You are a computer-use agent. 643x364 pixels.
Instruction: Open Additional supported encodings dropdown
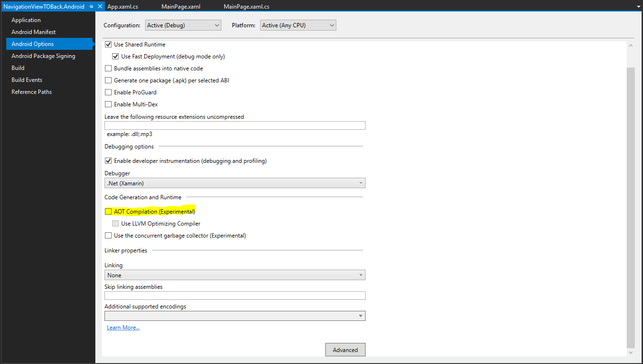point(235,316)
